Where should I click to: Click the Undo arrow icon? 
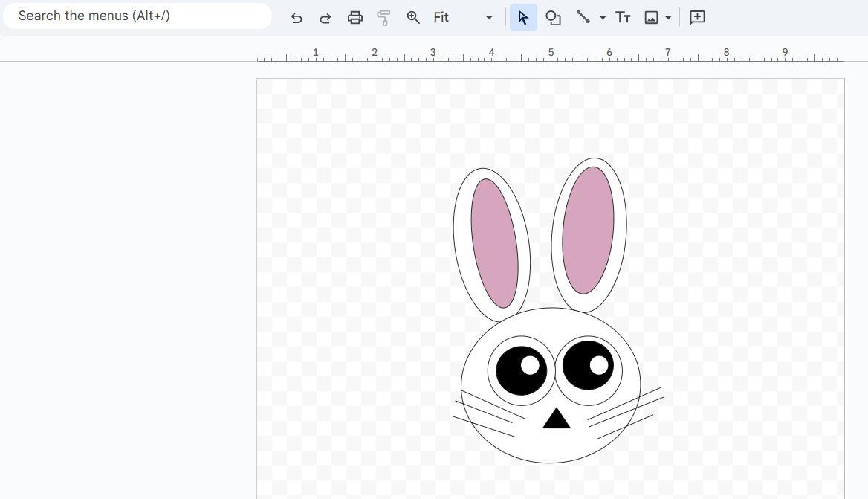[x=297, y=18]
